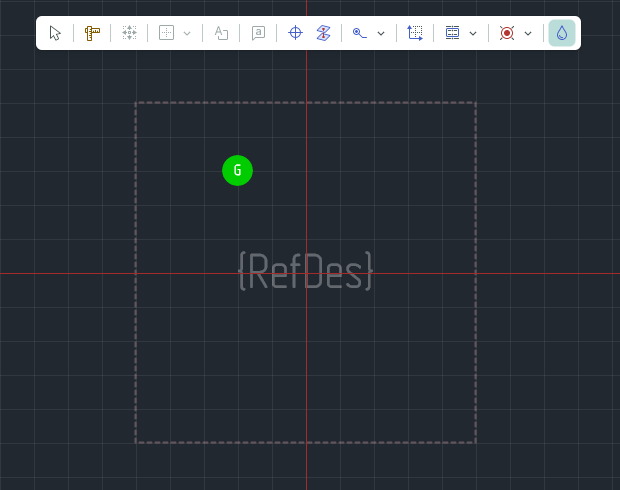Toggle the highlighted water droplet button
The height and width of the screenshot is (490, 620).
[562, 33]
